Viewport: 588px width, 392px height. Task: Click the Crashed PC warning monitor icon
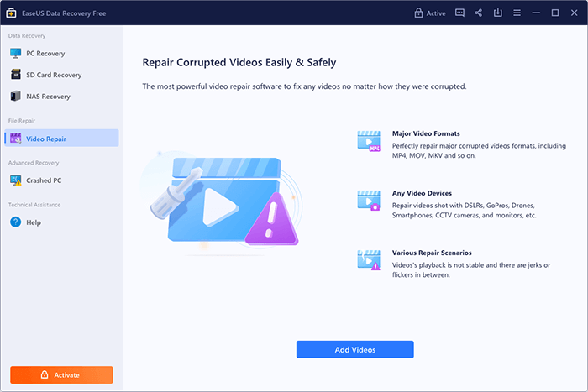[16, 180]
